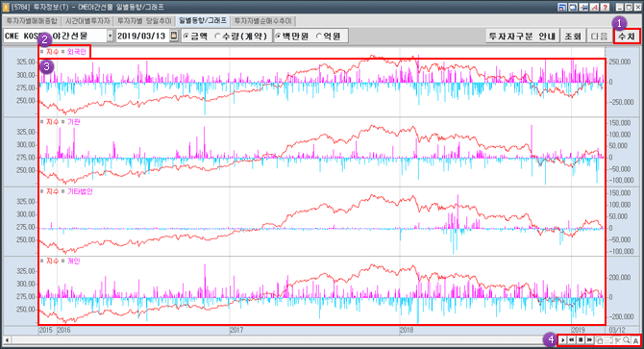
Task: Switch to the 투자자별순매수추이 tab
Action: 262,21
